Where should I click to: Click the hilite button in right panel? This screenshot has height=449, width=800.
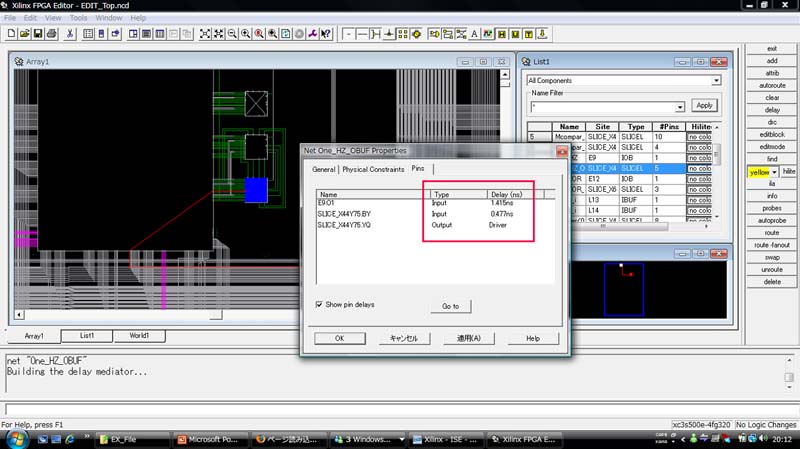(x=789, y=171)
